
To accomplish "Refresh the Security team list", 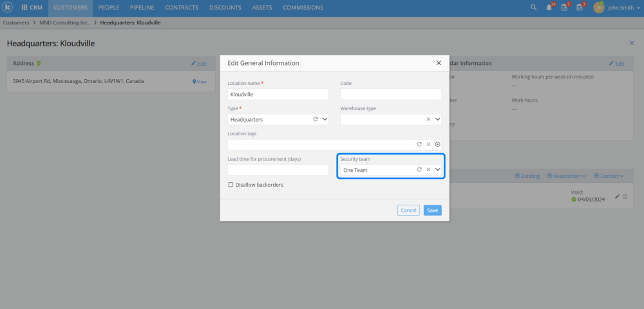I will [419, 169].
